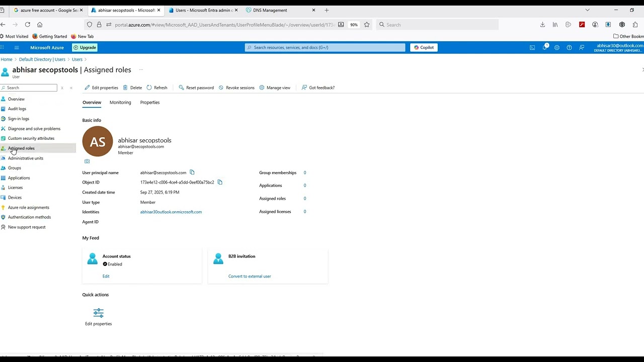Switch to Users - Microsoft Entra admin center tab

click(x=203, y=10)
